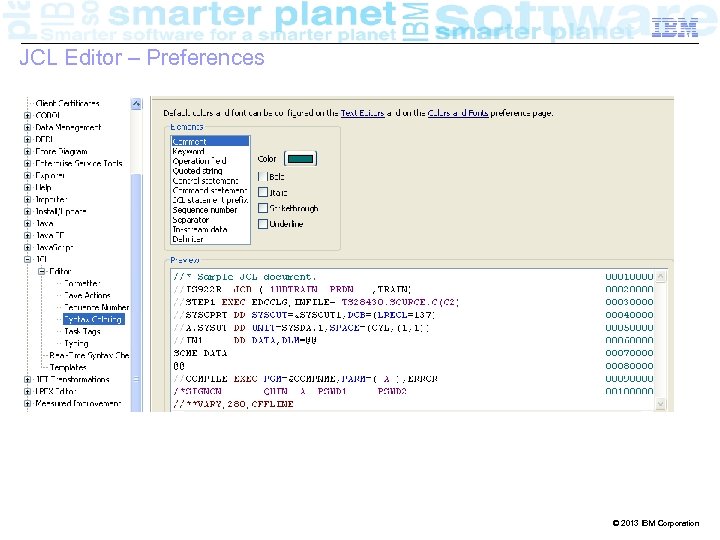The height and width of the screenshot is (540, 720).
Task: Click preview sequence number 00030000
Action: (629, 302)
